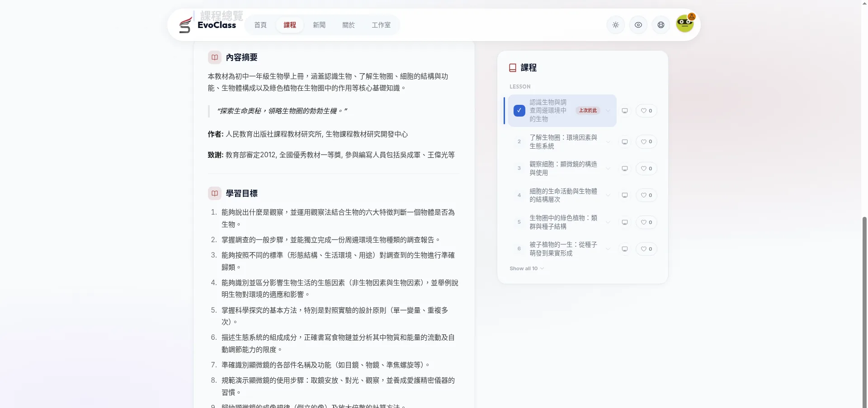Like the 生物圈中的綠色植物 lesson
868x408 pixels.
point(646,222)
